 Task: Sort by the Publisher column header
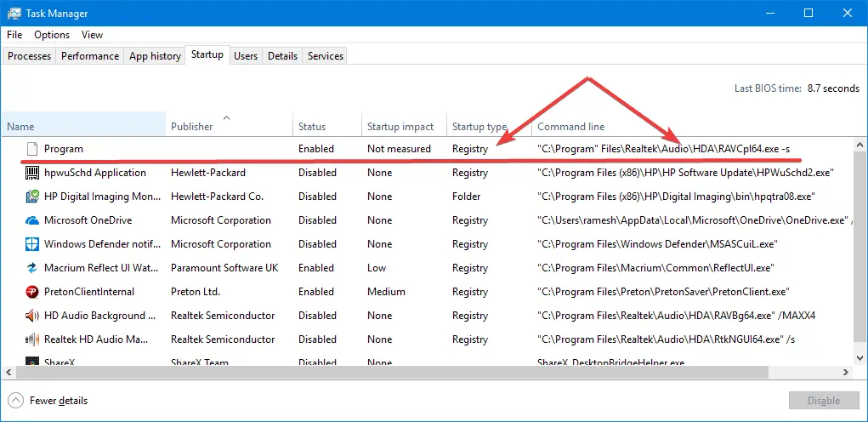[x=230, y=124]
